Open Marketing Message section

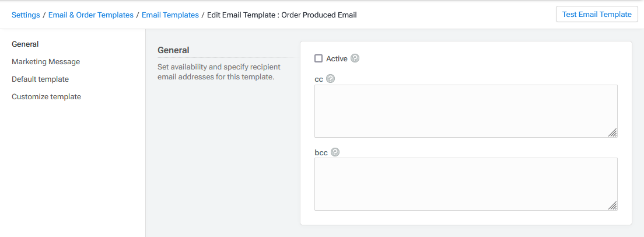tap(45, 62)
